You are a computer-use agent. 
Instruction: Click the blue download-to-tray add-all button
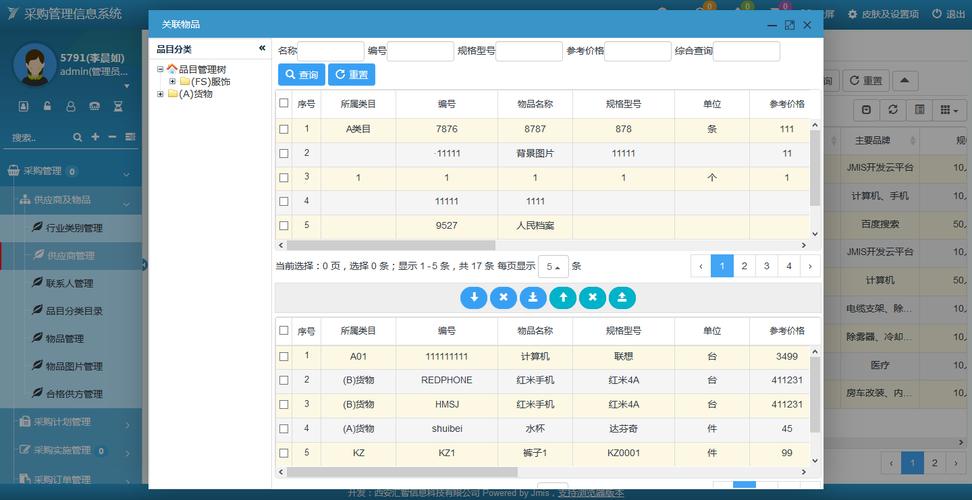coord(533,298)
